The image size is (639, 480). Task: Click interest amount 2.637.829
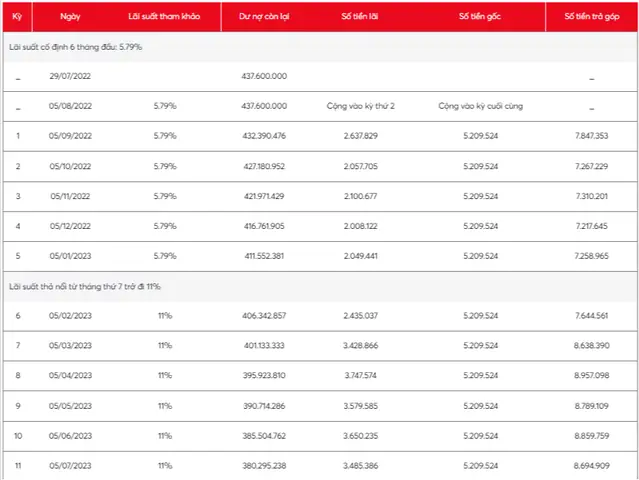[x=361, y=136]
